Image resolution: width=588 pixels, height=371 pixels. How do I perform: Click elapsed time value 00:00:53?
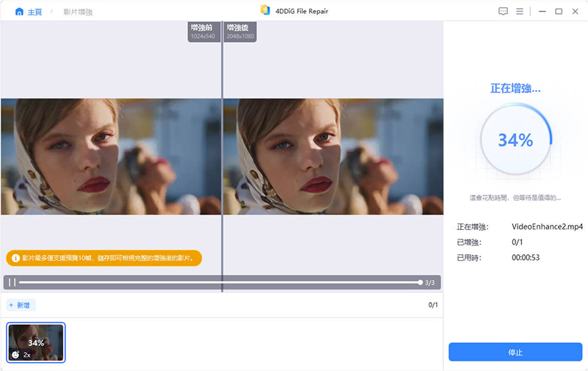pyautogui.click(x=526, y=257)
